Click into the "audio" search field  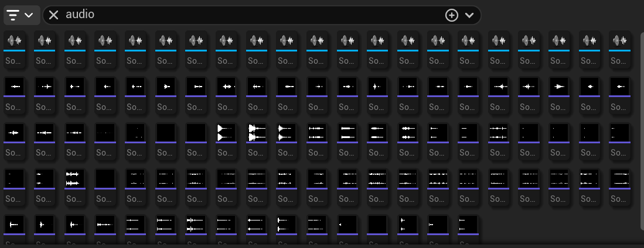coord(234,15)
